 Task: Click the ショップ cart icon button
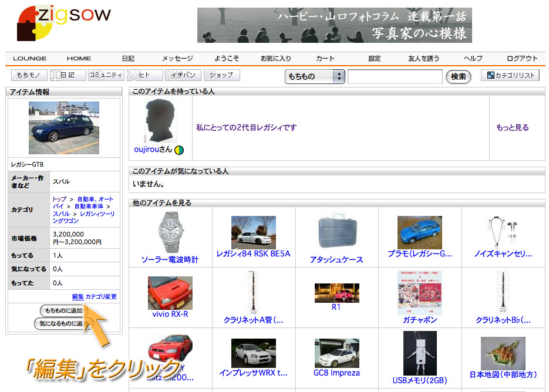pos(221,75)
